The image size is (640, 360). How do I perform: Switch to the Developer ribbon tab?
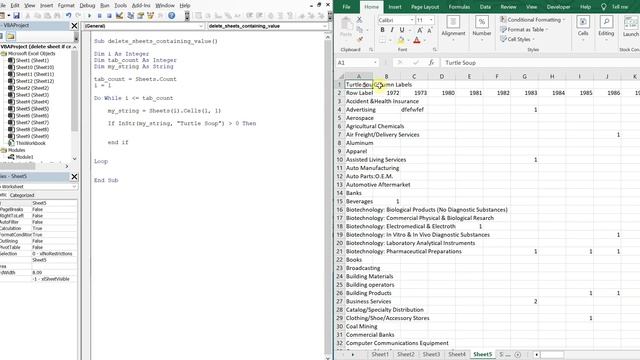coord(558,7)
